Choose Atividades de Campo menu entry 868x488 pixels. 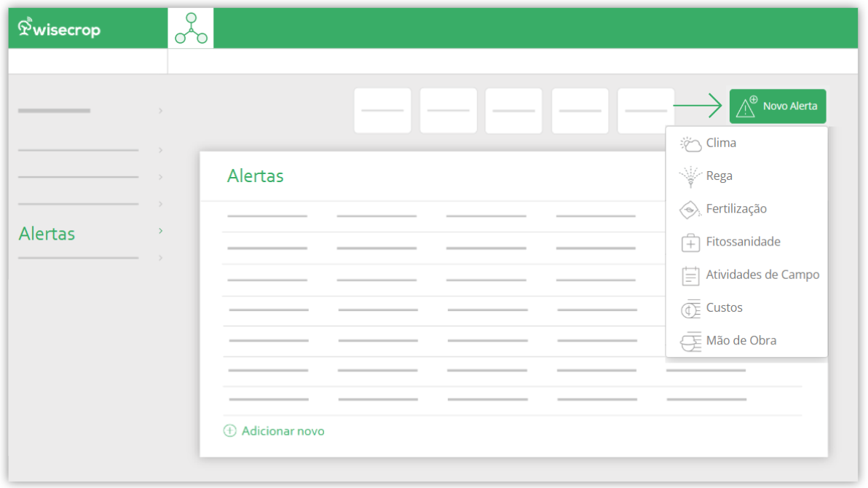pyautogui.click(x=762, y=275)
